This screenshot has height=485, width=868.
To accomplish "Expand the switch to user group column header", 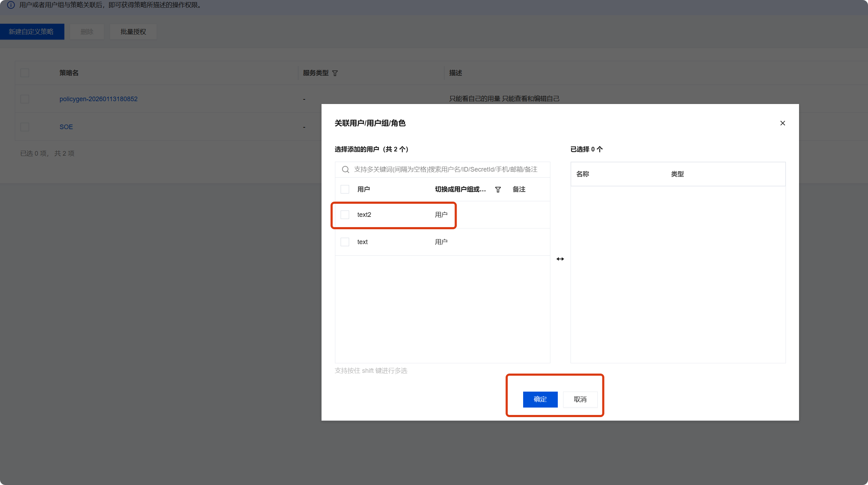I will click(460, 189).
